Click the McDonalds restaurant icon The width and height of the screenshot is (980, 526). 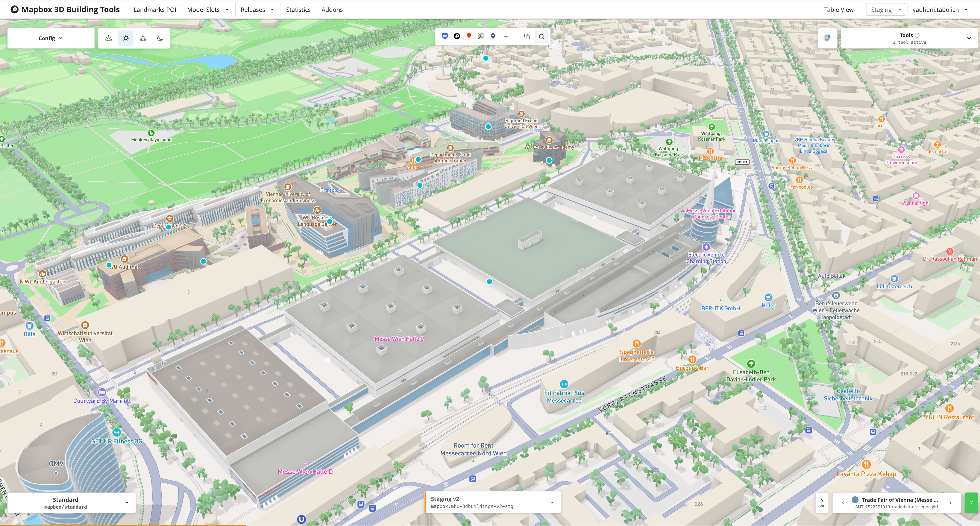point(710,151)
